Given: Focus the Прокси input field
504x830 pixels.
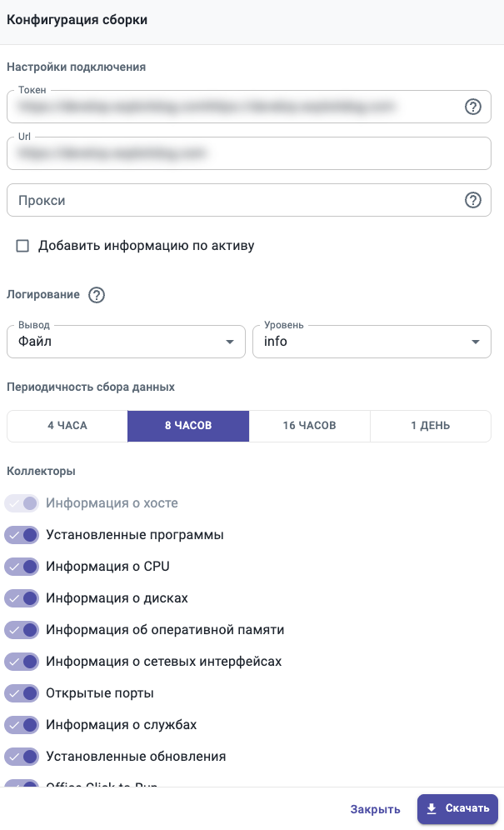Looking at the screenshot, I should [233, 200].
